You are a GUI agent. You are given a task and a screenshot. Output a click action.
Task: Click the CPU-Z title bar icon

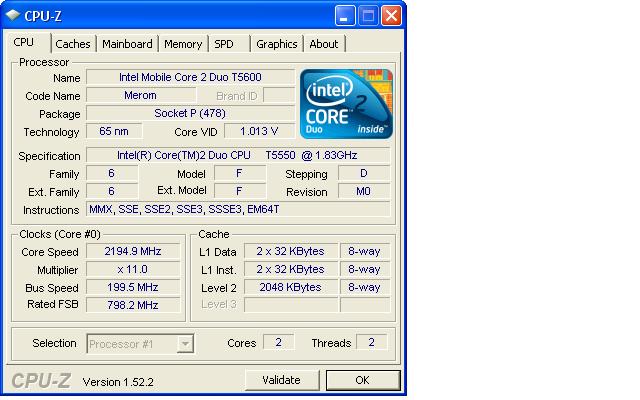pos(13,16)
